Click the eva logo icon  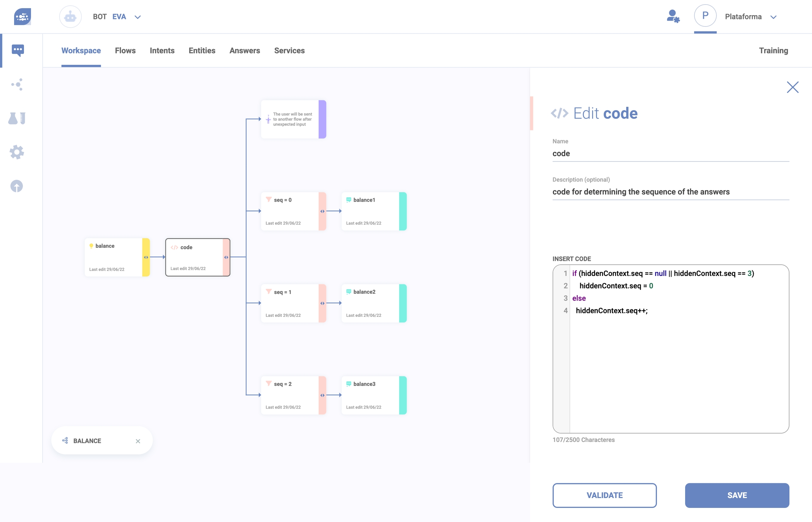(x=23, y=17)
